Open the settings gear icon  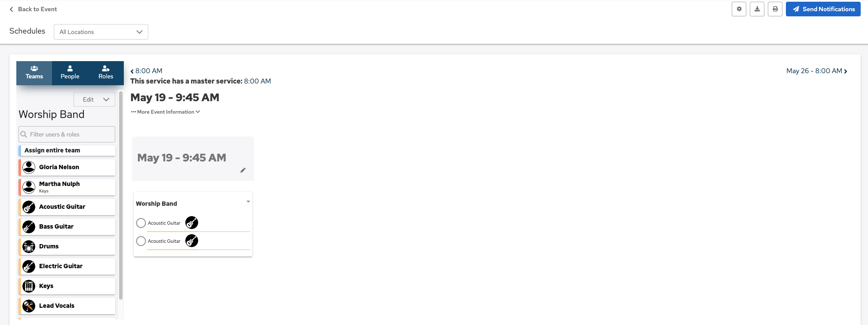point(739,9)
